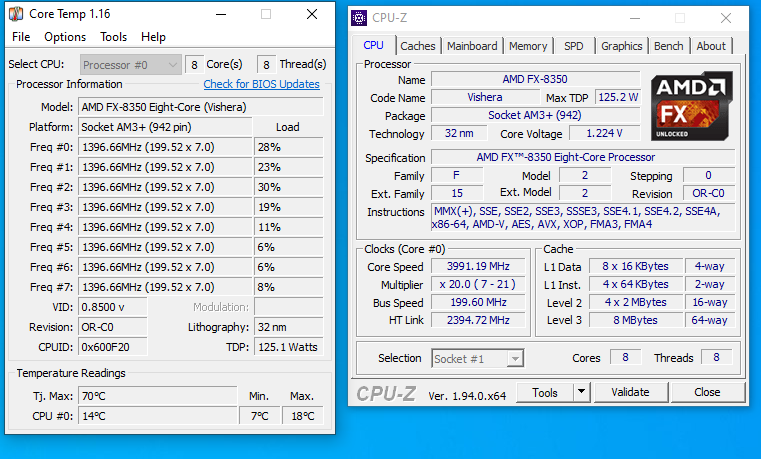Switch to the Bench tab in CPU-Z
The image size is (761, 459).
[x=668, y=46]
